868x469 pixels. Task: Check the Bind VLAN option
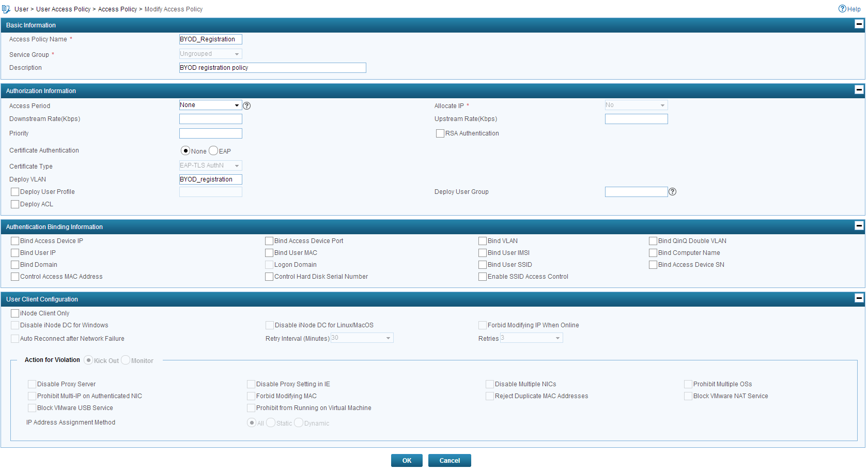coord(483,240)
